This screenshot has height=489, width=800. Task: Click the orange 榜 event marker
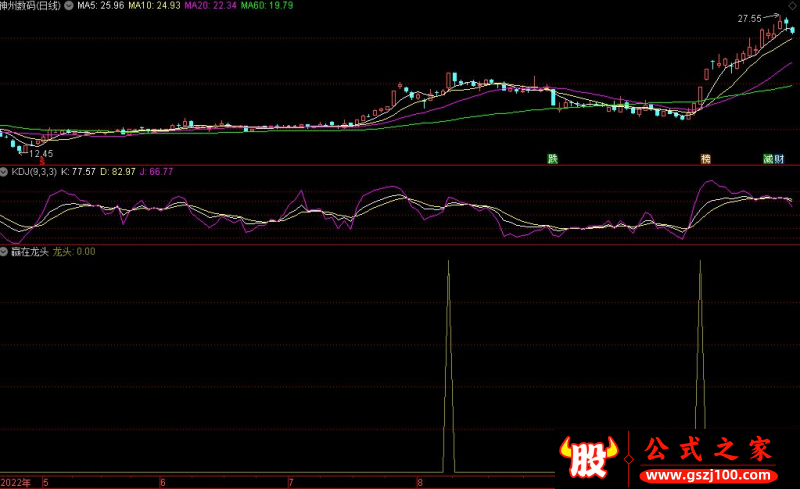click(706, 159)
